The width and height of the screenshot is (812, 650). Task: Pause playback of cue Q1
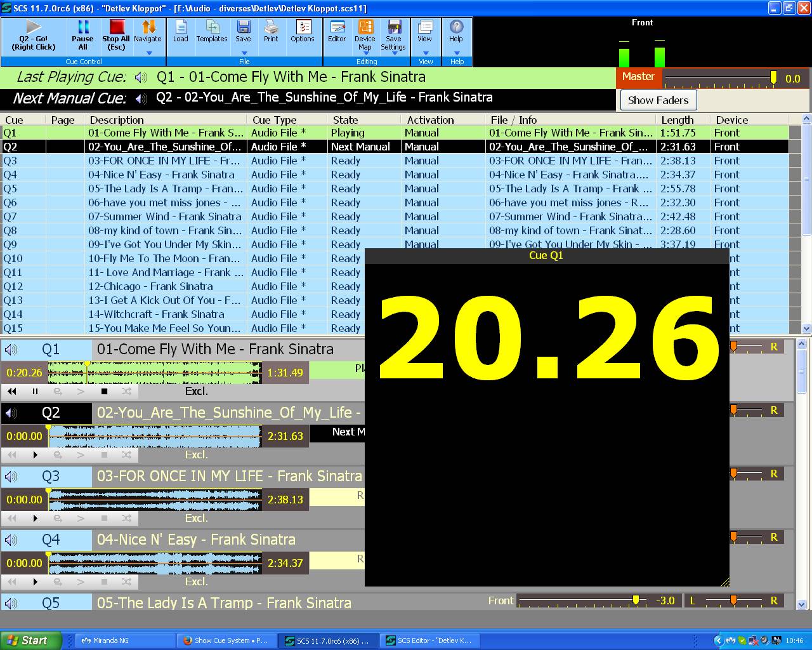pyautogui.click(x=35, y=392)
